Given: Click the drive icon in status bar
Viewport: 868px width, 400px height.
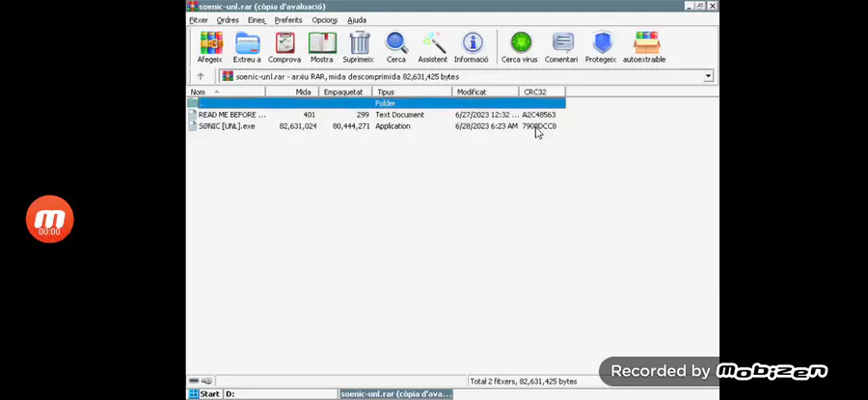Looking at the screenshot, I should 194,381.
